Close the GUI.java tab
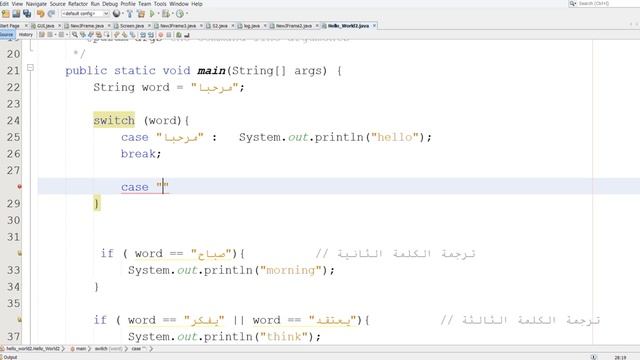Screen dimensions: 640x360 tap(60, 26)
